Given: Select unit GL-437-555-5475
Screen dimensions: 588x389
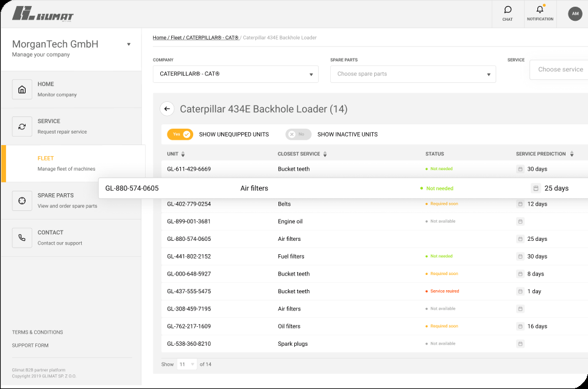Looking at the screenshot, I should [189, 291].
